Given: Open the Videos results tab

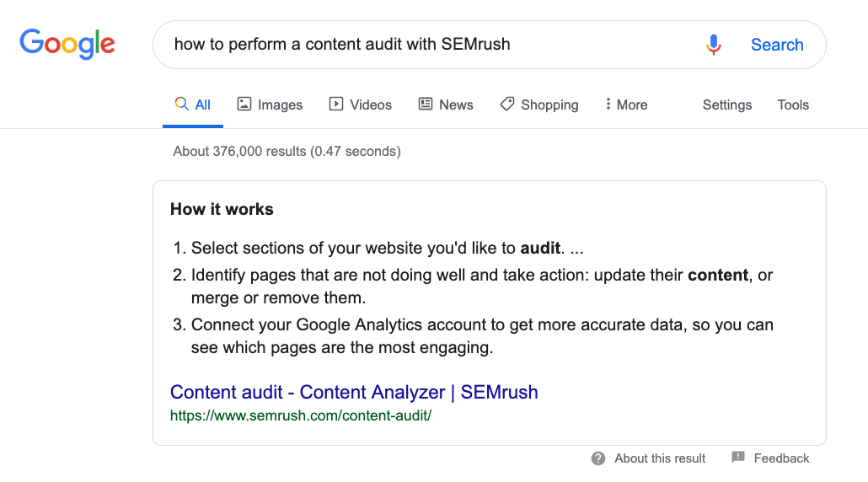Looking at the screenshot, I should [371, 104].
